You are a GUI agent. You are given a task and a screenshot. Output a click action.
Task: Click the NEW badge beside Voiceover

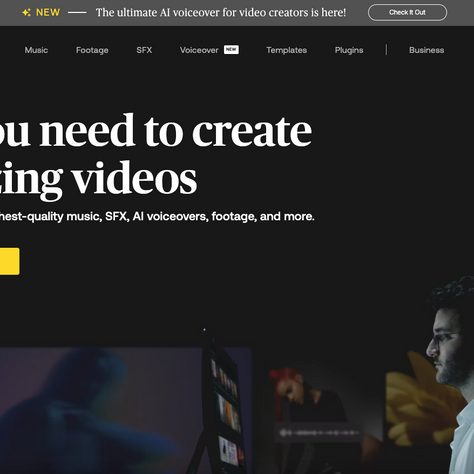231,50
